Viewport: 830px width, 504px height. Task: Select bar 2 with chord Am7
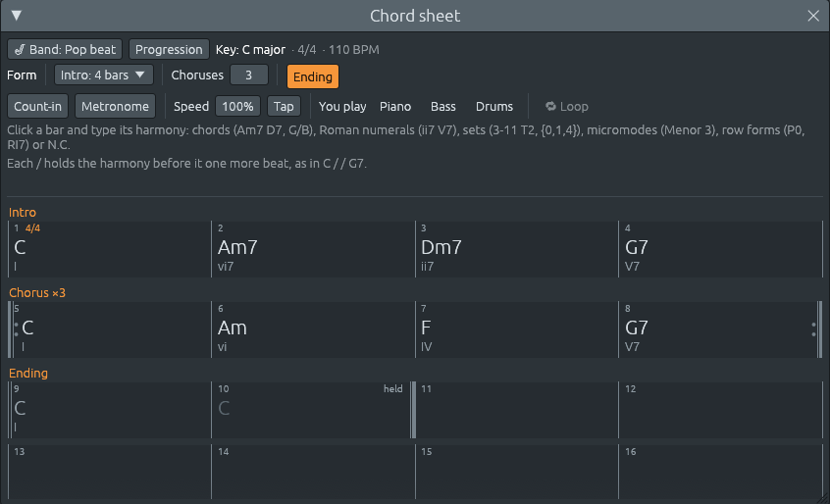click(313, 249)
